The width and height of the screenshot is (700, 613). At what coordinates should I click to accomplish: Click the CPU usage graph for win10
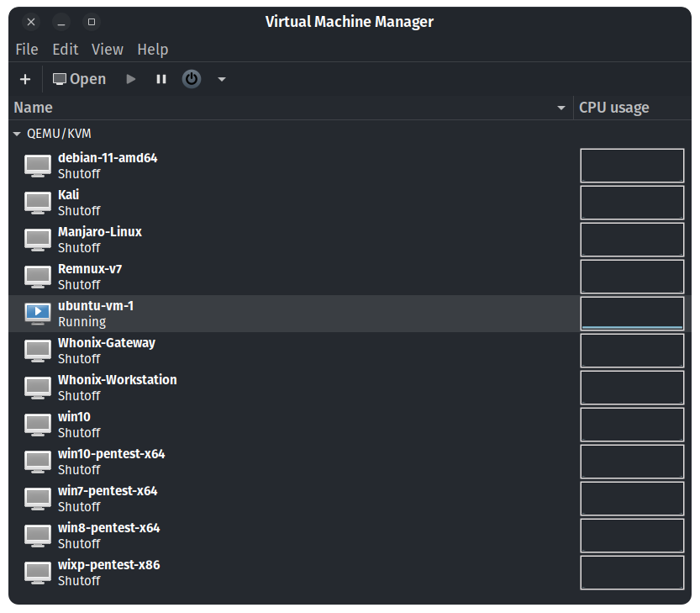click(x=632, y=425)
